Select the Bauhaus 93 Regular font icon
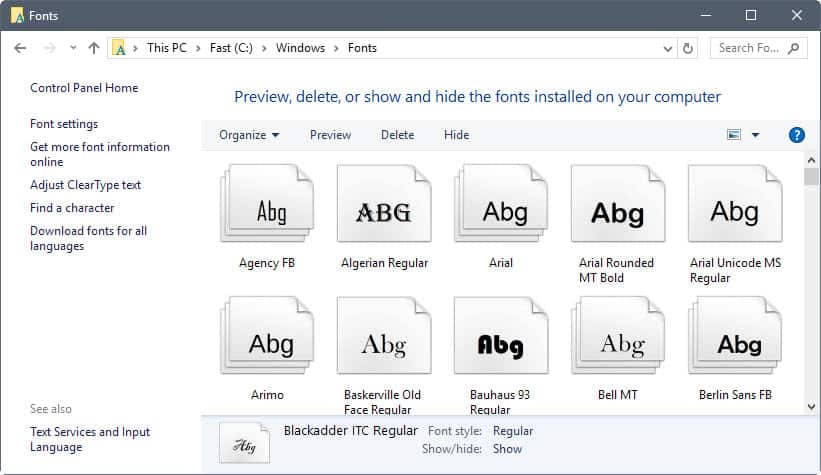This screenshot has width=821, height=475. coord(501,335)
